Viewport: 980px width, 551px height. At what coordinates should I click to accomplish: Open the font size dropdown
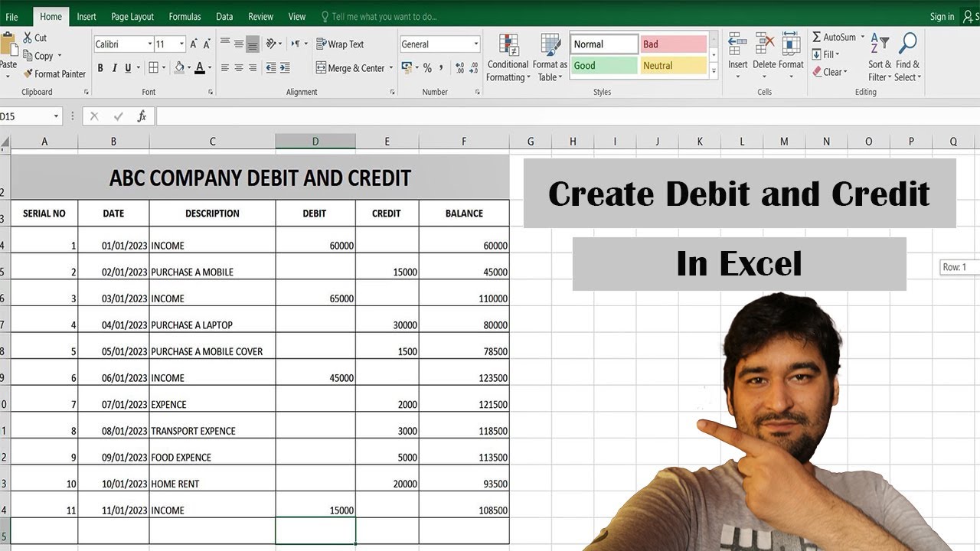(181, 44)
